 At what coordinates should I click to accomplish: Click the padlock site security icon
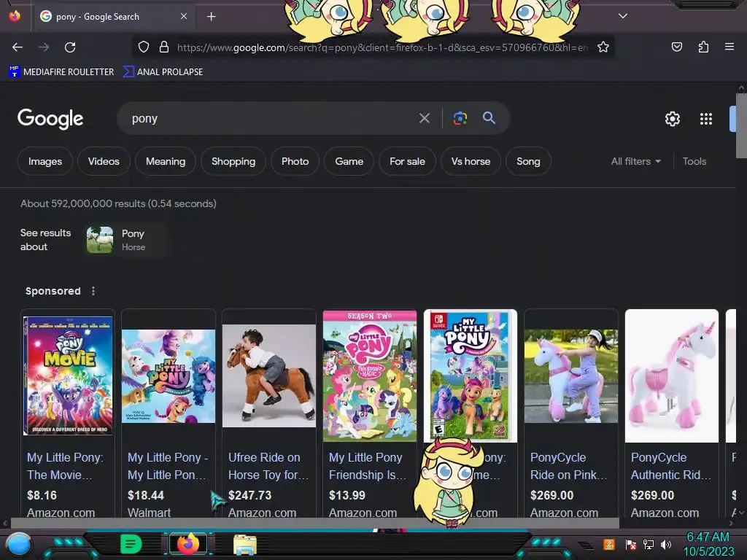tap(164, 47)
